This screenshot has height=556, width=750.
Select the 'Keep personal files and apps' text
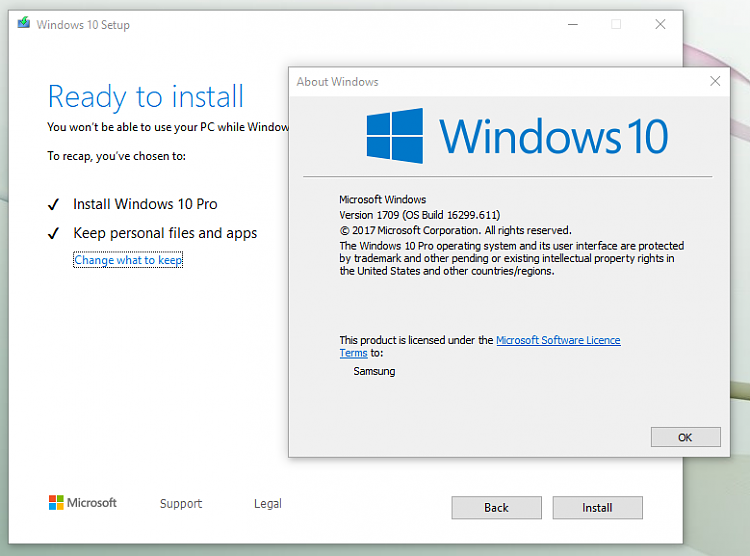165,233
